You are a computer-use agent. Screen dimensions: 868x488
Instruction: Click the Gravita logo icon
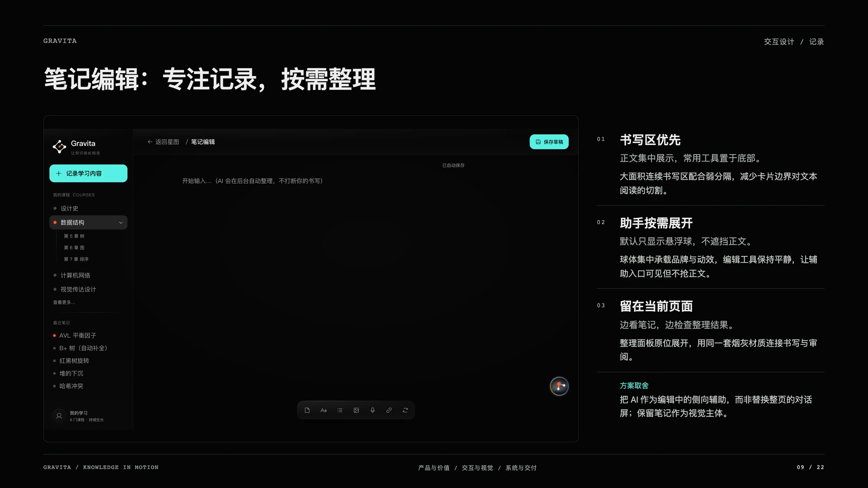click(x=59, y=146)
